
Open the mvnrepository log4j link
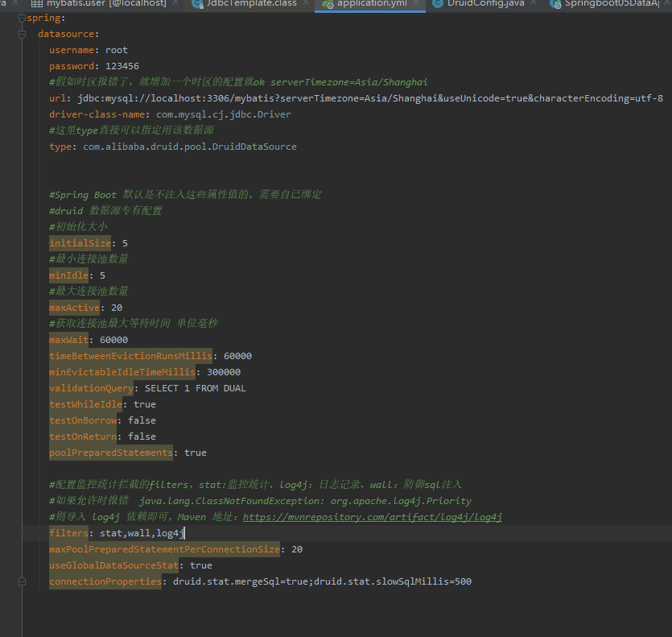click(x=372, y=517)
